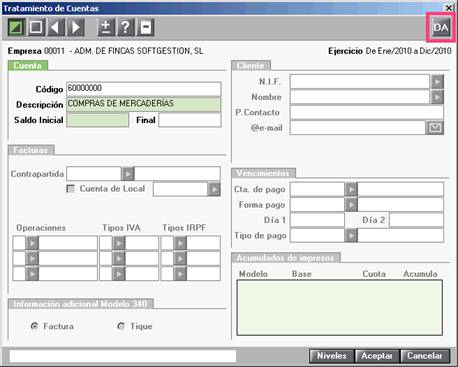This screenshot has height=367, width=458.
Task: Open first Tipos IVA row lookup arrow
Action: 119,243
